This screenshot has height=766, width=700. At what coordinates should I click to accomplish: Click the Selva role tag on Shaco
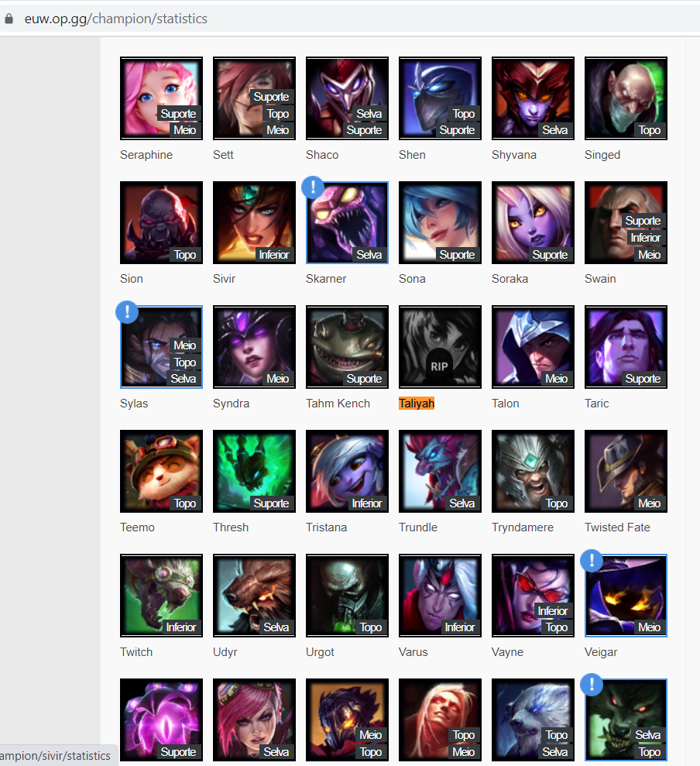pos(369,114)
